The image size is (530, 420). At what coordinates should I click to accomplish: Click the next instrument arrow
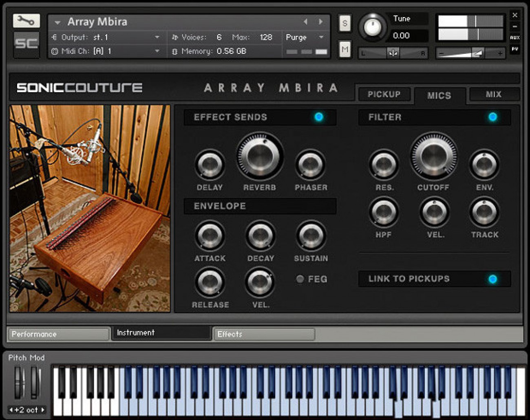(x=321, y=21)
